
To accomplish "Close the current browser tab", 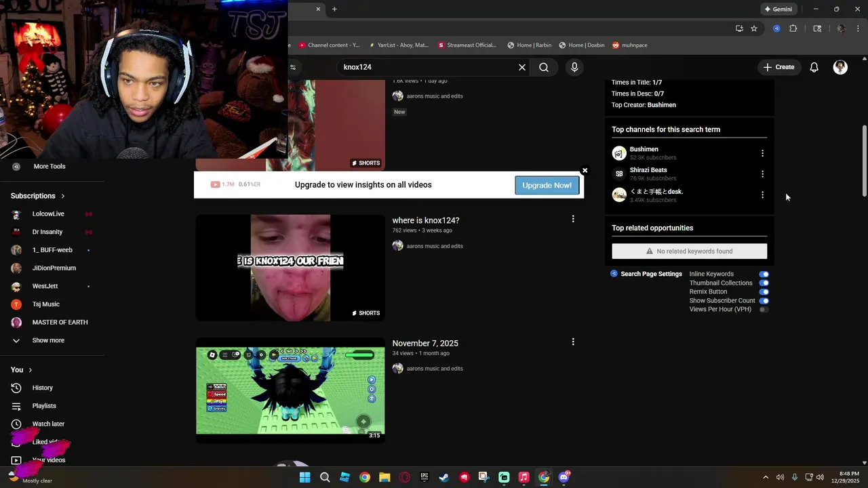I will click(318, 9).
